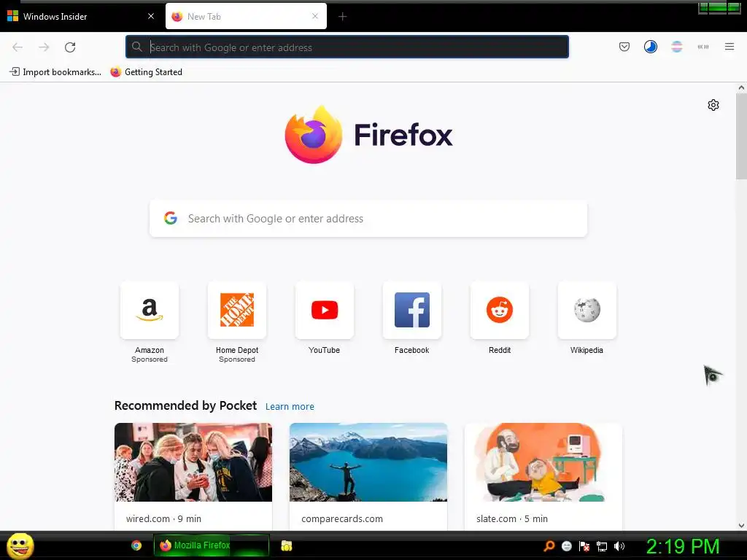Open the Wikipedia shortcut tile
Image resolution: width=747 pixels, height=560 pixels.
[587, 310]
